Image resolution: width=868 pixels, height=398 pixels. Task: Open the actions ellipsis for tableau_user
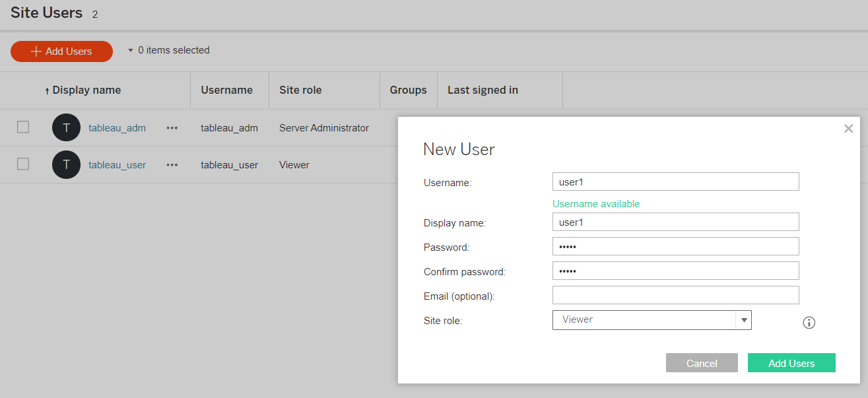coord(172,165)
